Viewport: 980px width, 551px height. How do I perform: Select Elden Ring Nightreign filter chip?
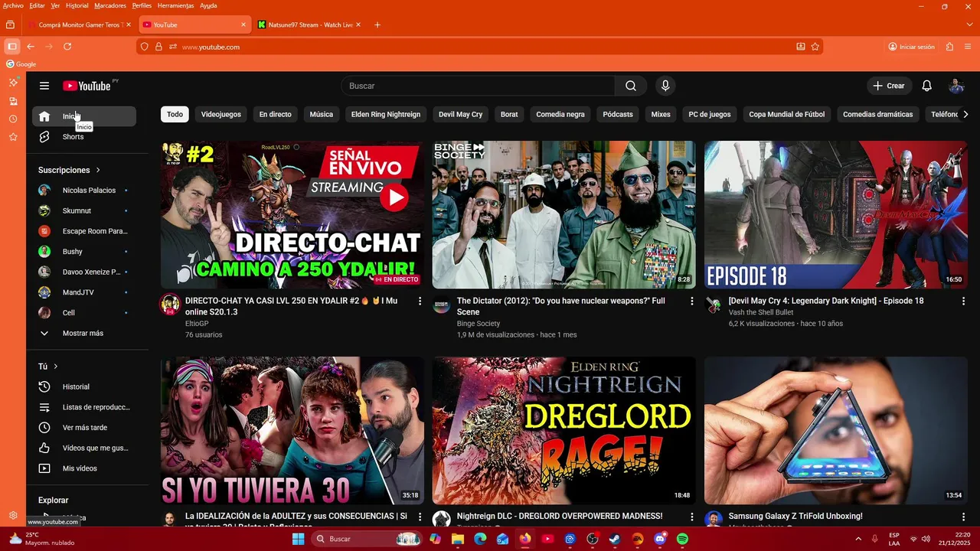[386, 114]
